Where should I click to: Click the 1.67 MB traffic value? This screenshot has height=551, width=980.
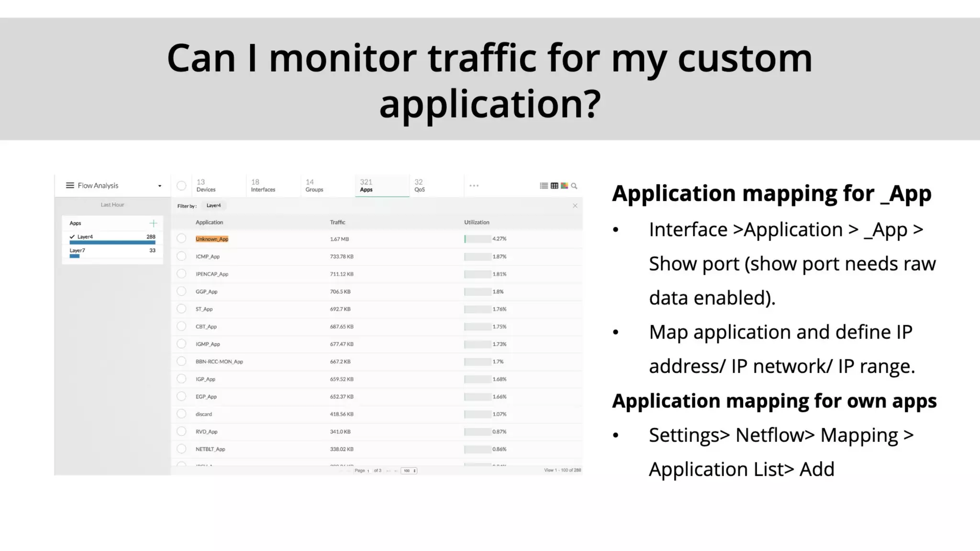tap(339, 239)
